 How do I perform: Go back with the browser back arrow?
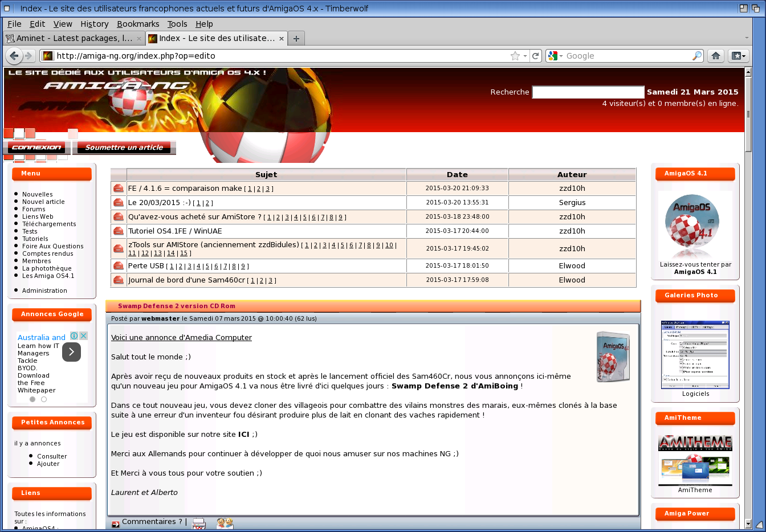coord(14,56)
